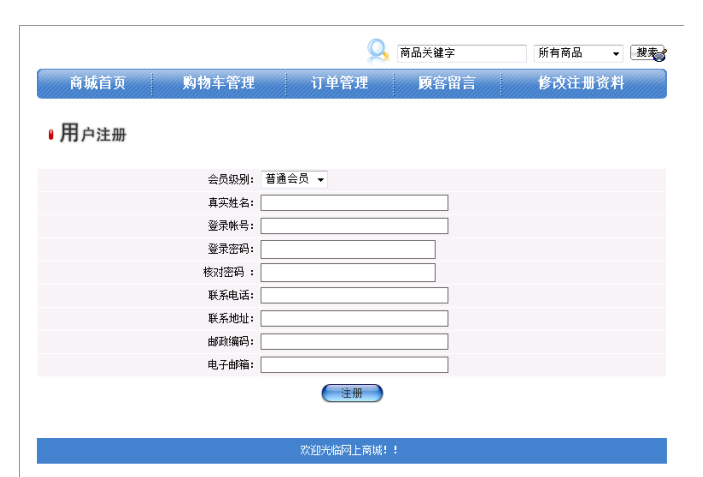The width and height of the screenshot is (703, 477).
Task: Submit the form with the 注册 button
Action: pos(352,393)
